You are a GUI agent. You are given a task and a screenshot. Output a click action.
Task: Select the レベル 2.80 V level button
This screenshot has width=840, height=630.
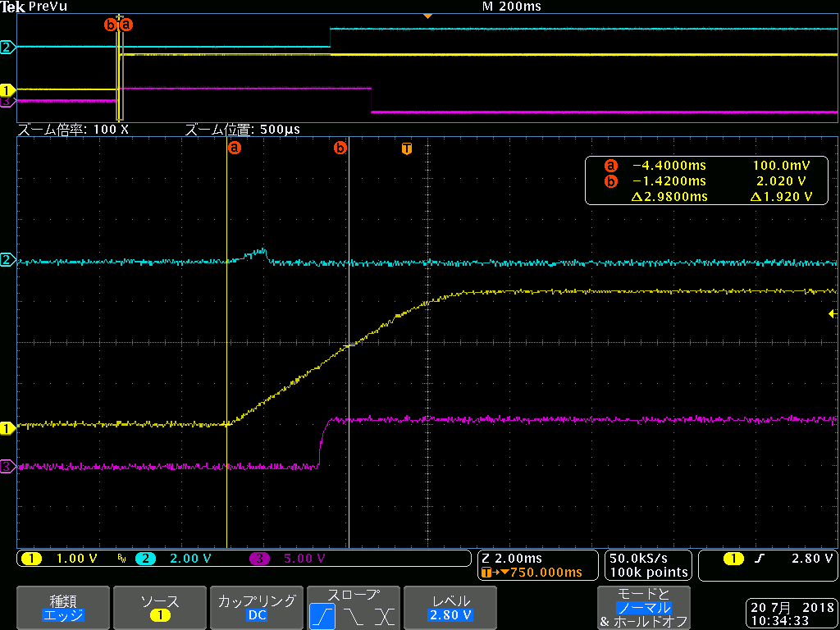pyautogui.click(x=450, y=608)
